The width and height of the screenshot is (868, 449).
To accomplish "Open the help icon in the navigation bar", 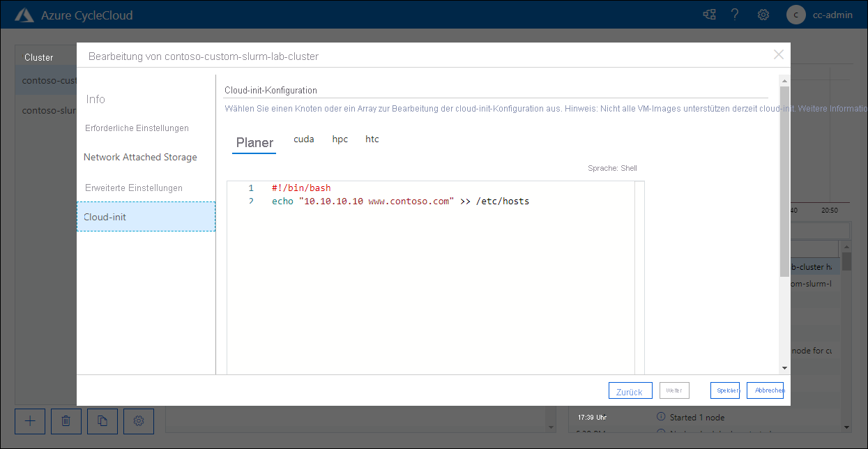I will 735,14.
